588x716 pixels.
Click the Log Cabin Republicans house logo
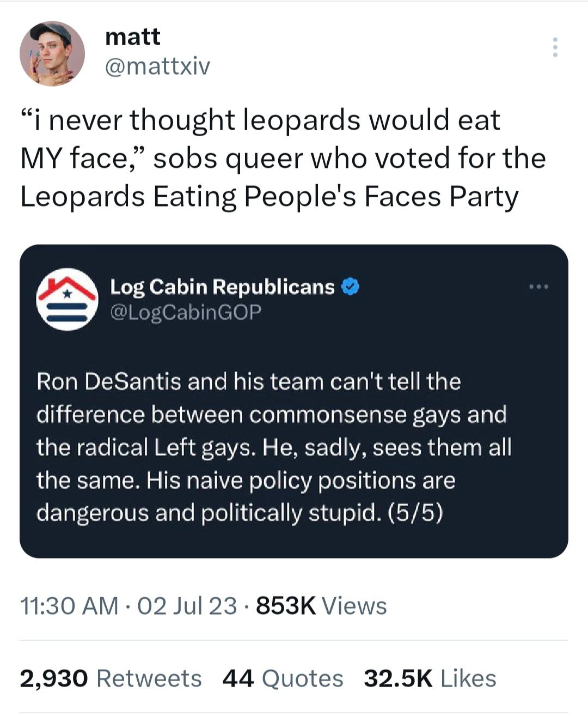pyautogui.click(x=66, y=299)
